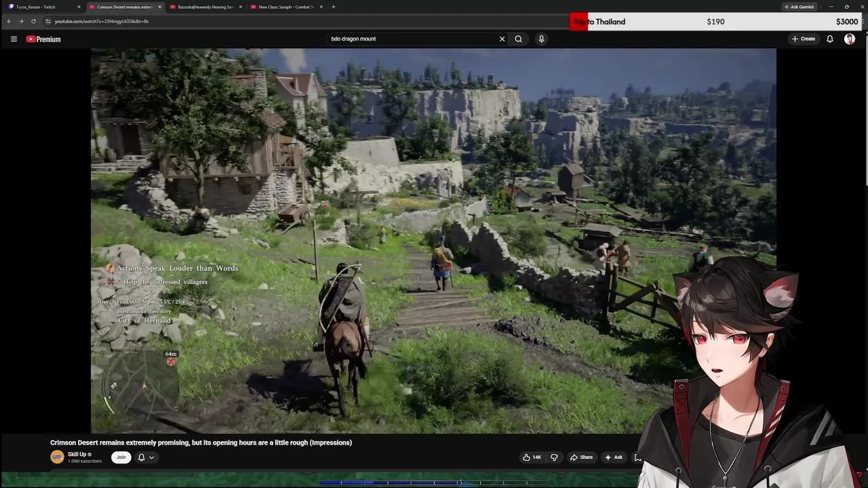Go to YouTube Premium home logo
Viewport: 868px width, 488px height.
click(43, 39)
